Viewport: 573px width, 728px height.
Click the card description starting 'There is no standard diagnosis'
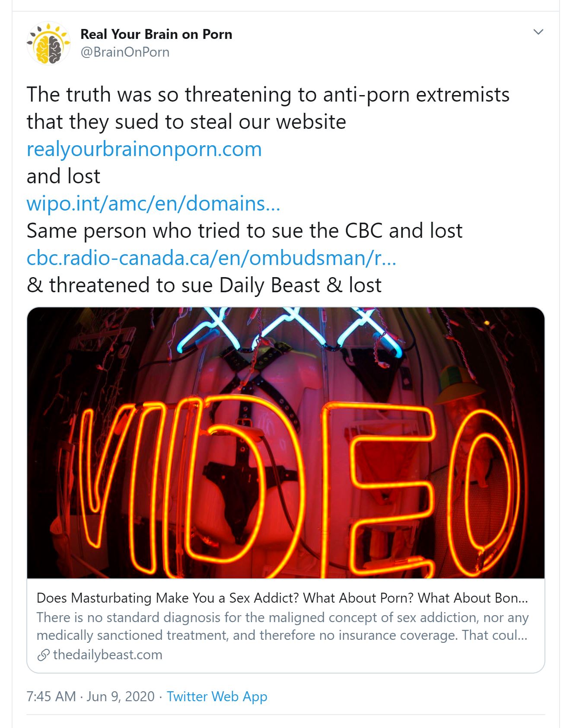click(x=282, y=626)
